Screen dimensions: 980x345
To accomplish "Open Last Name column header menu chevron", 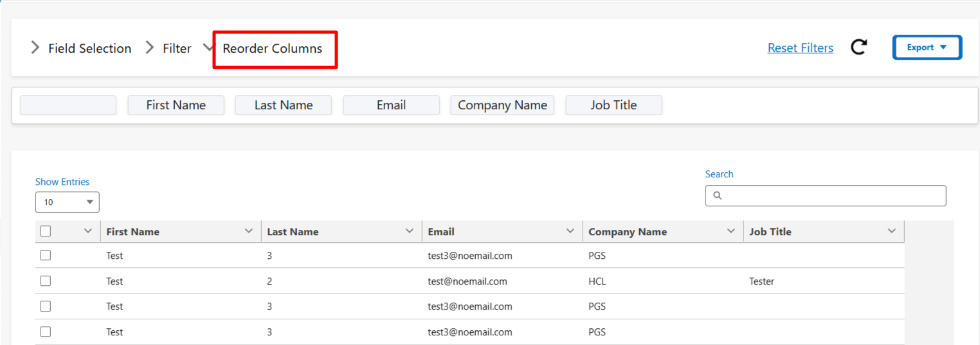I will pos(410,231).
